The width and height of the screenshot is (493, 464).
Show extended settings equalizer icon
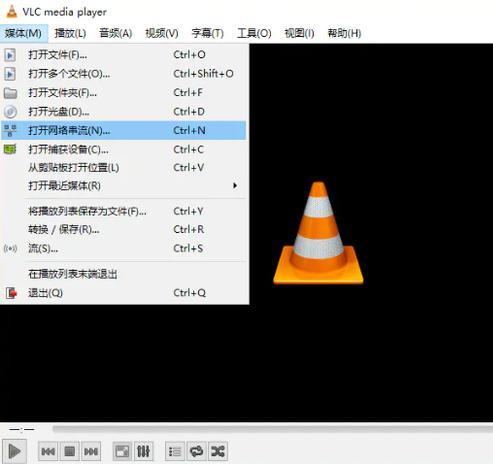coord(144,451)
